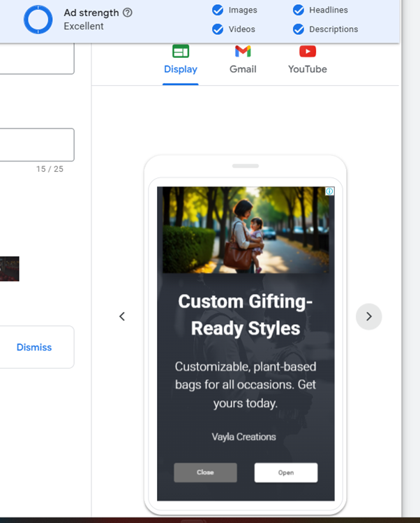
Task: Click the Close button in ad preview
Action: tap(205, 472)
